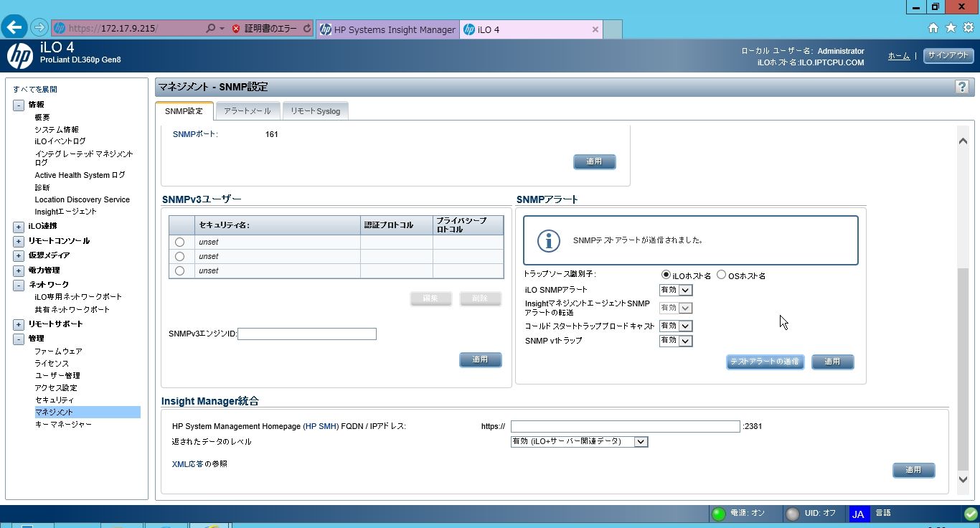Open the XML応答 link

click(x=187, y=464)
